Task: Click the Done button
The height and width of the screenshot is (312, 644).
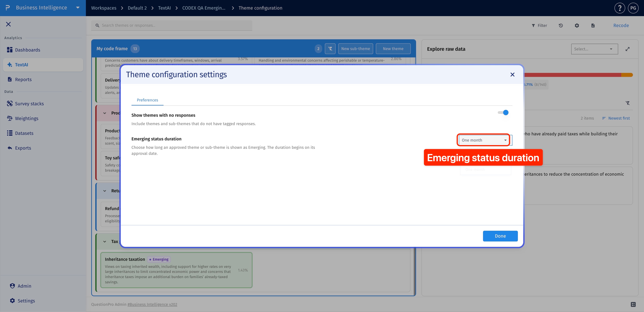Action: 500,236
